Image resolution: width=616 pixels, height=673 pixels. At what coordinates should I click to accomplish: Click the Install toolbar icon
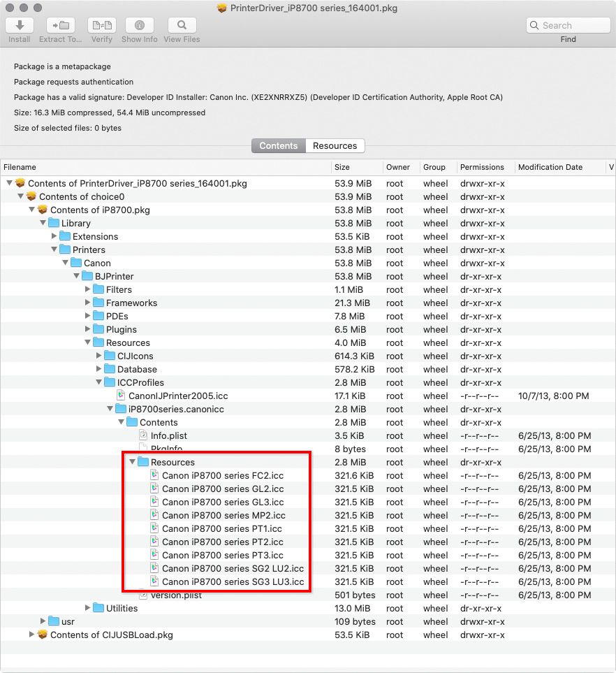coord(20,26)
